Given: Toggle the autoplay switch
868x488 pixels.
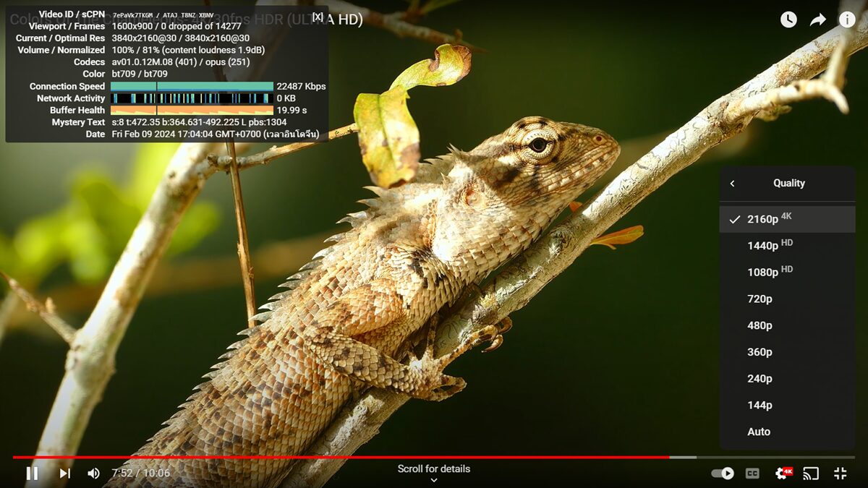Looking at the screenshot, I should point(723,474).
